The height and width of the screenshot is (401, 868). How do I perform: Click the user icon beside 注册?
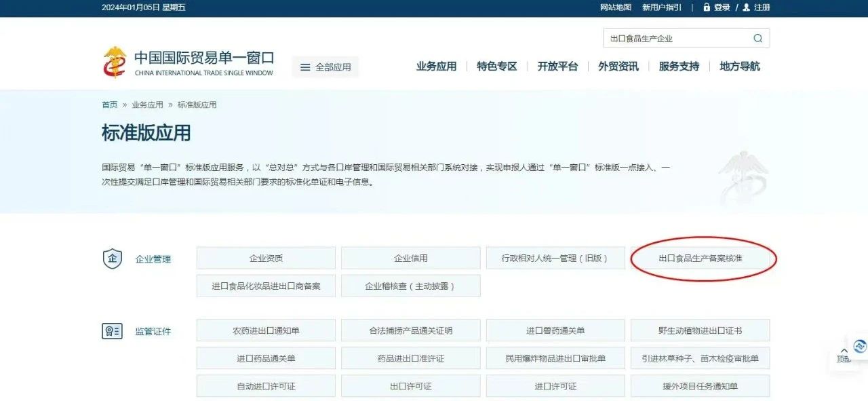[746, 7]
